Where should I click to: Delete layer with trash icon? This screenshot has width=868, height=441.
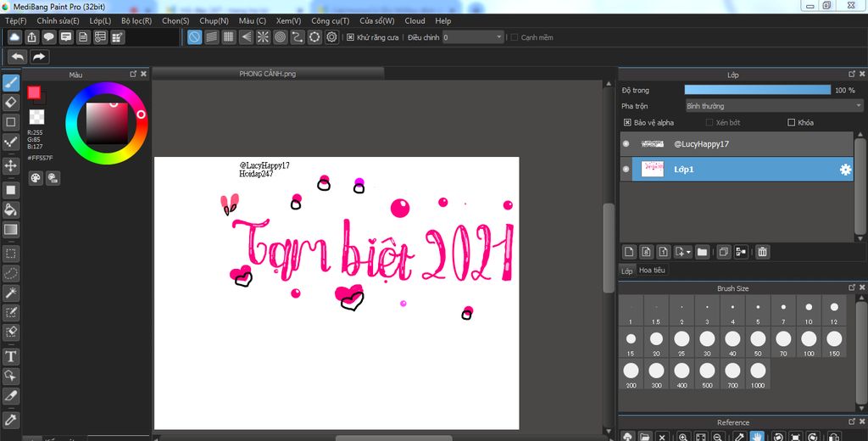(762, 252)
